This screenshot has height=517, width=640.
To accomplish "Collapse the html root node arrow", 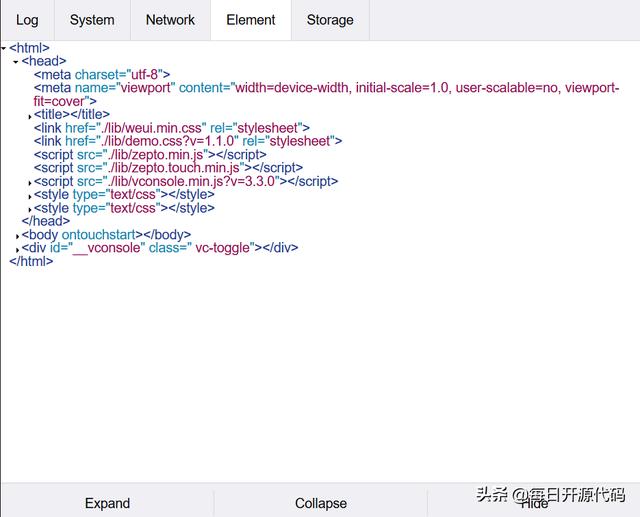I will pos(4,48).
